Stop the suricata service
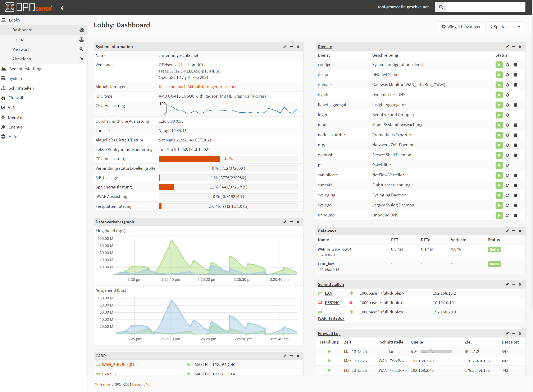 pyautogui.click(x=515, y=185)
